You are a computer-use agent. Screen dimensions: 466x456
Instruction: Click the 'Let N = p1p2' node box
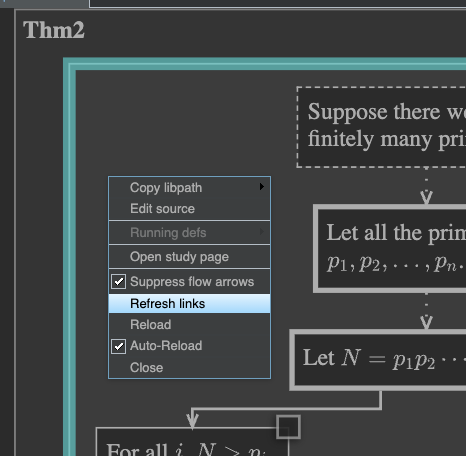378,360
